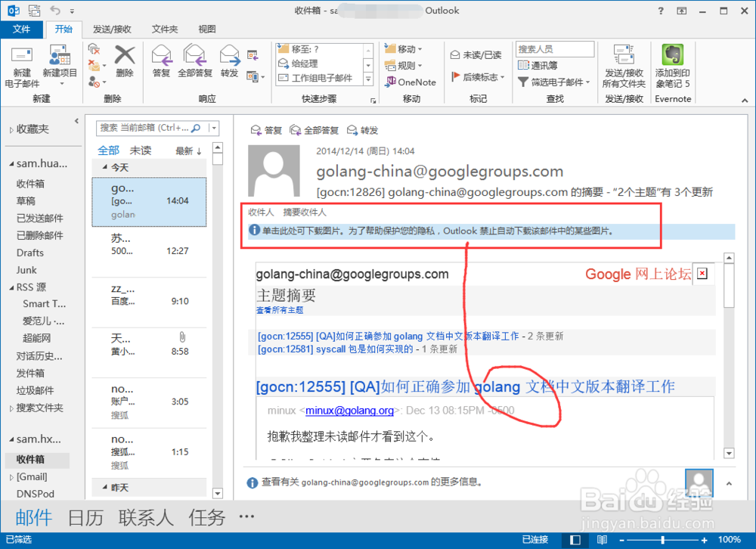The image size is (756, 549).
Task: Click the zoom out minus button
Action: (x=622, y=540)
